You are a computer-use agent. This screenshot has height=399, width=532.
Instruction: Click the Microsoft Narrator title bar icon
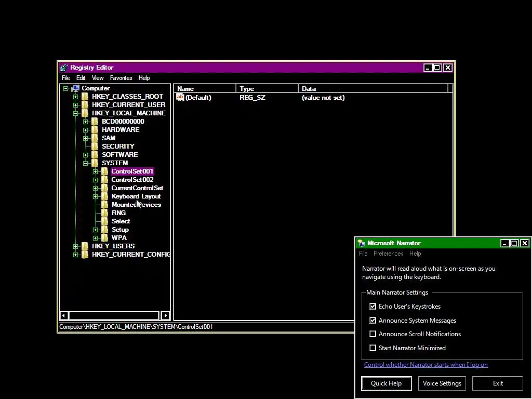[x=362, y=243]
